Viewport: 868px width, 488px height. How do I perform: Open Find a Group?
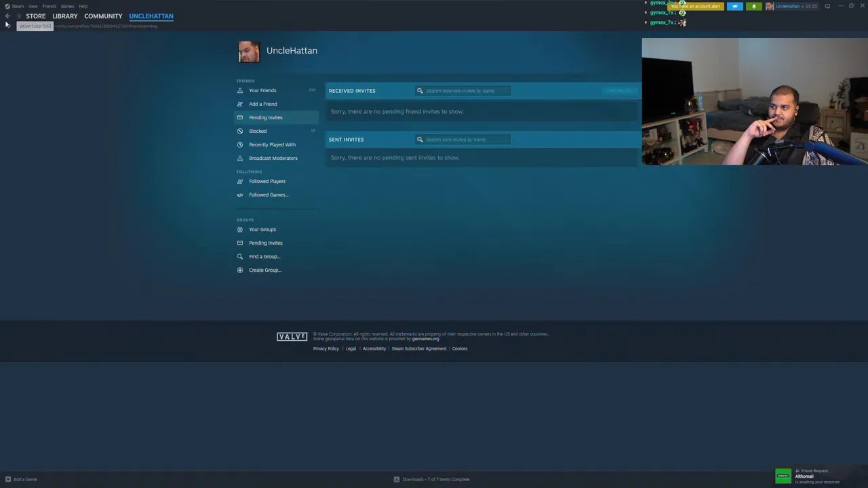tap(264, 256)
